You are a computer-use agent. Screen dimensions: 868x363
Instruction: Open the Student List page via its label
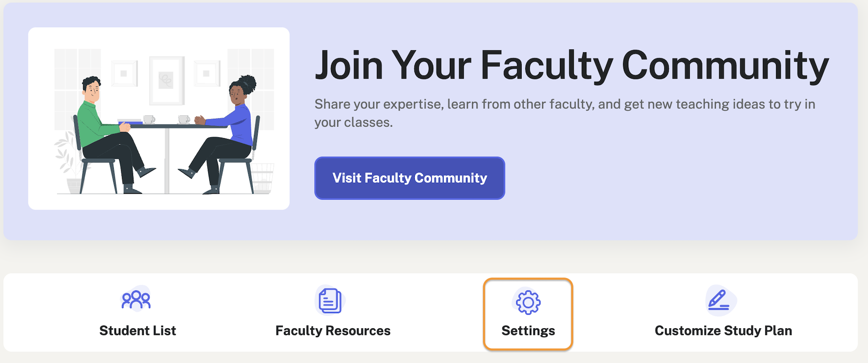coord(138,331)
